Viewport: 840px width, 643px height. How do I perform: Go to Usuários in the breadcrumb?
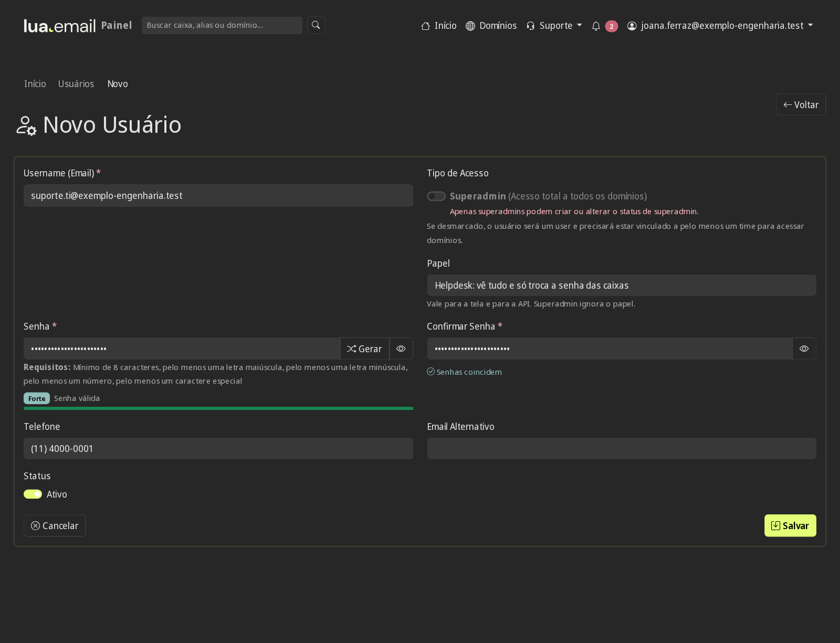point(76,84)
